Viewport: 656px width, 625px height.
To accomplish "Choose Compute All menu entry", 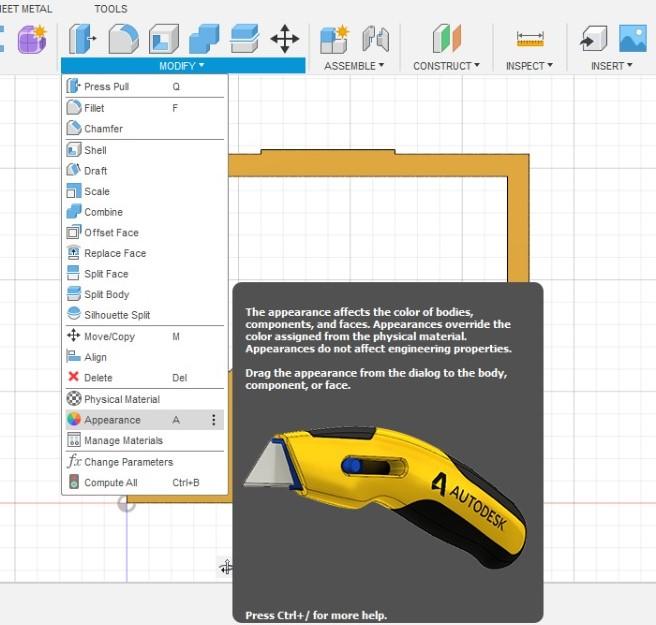I will click(144, 482).
